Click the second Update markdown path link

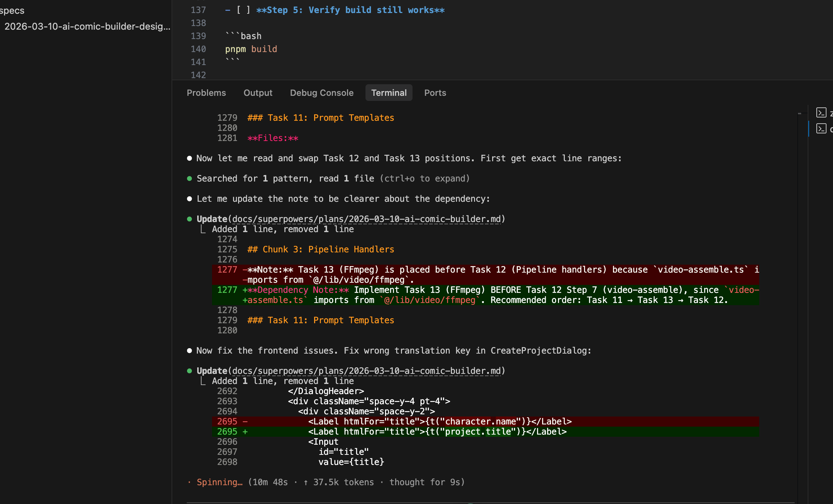pos(366,371)
